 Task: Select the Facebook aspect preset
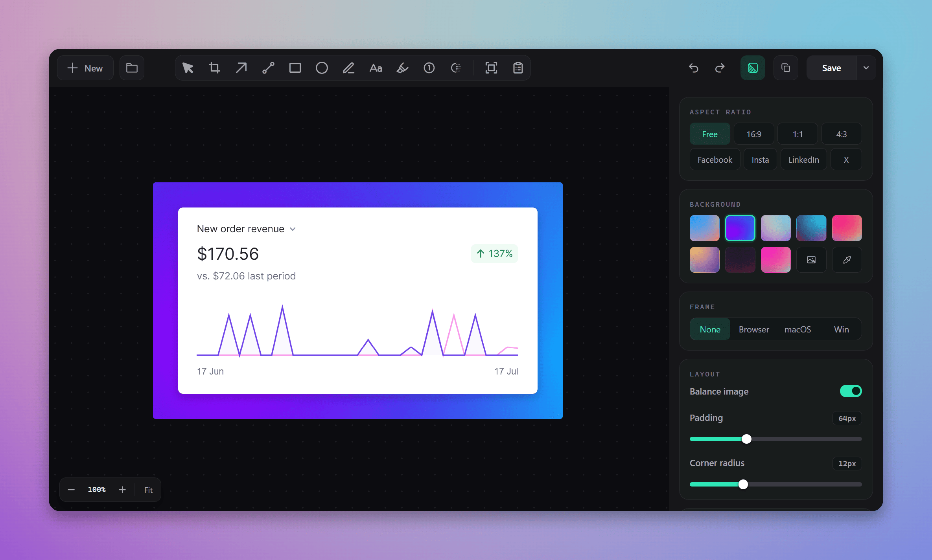point(715,160)
